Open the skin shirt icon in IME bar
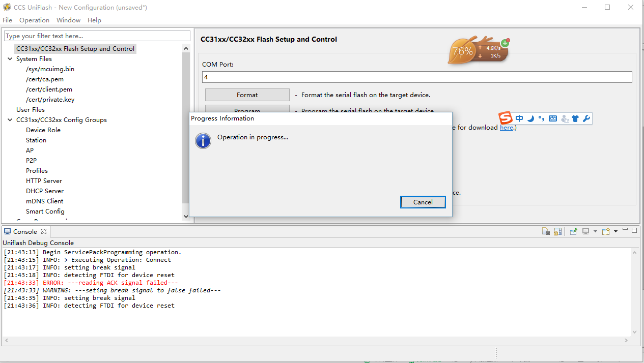This screenshot has width=644, height=363. [575, 118]
